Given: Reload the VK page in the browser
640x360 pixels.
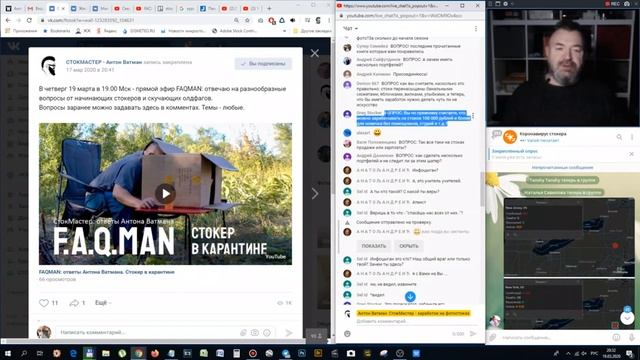Looking at the screenshot, I should click(29, 20).
